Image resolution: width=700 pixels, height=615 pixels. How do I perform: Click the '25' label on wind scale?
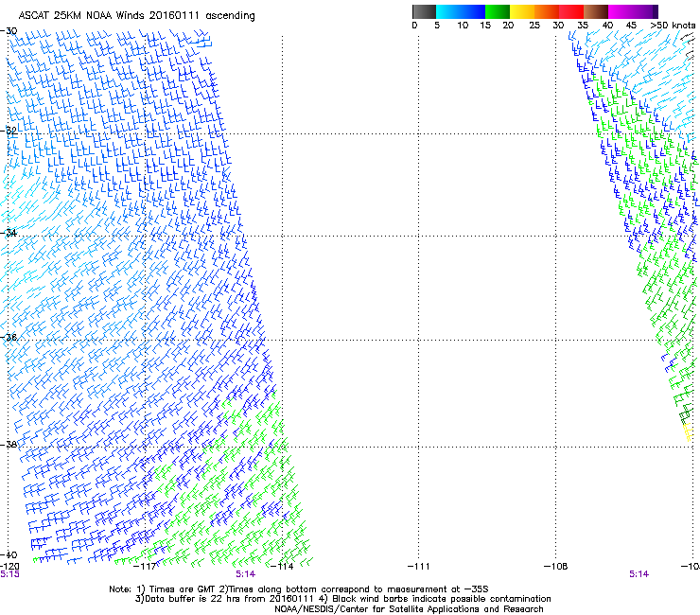(534, 26)
